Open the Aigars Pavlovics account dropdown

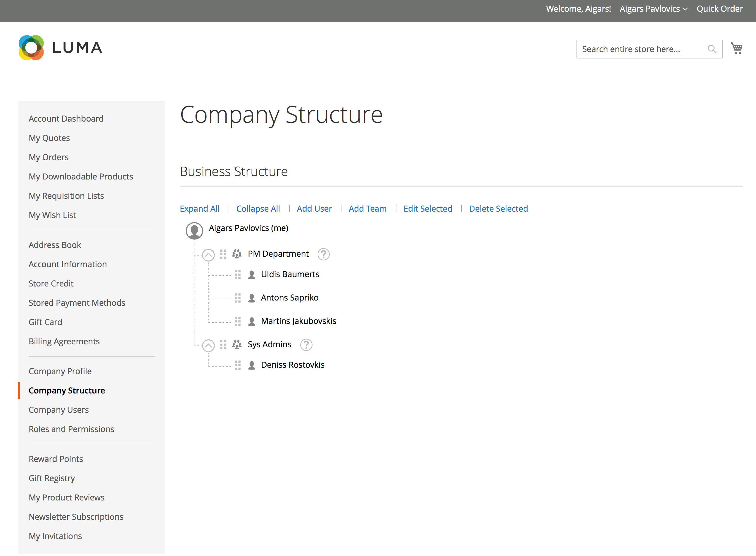pos(653,9)
